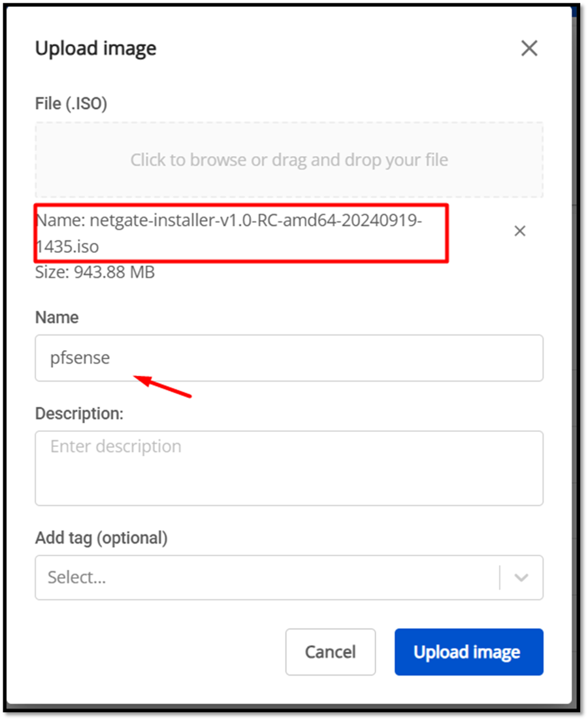Click the dimmed backdrop outside the dialog

[x=581, y=392]
